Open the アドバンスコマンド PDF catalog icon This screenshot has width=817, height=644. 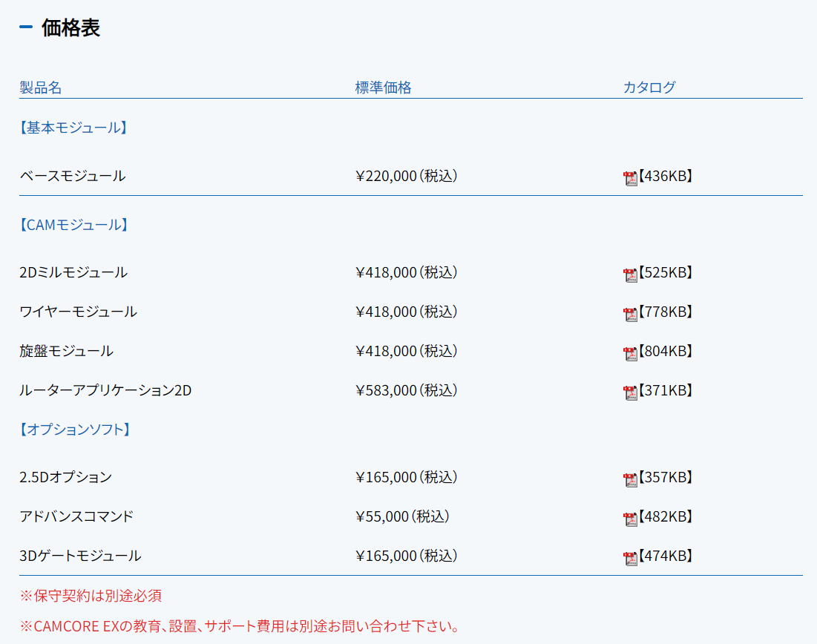(630, 519)
